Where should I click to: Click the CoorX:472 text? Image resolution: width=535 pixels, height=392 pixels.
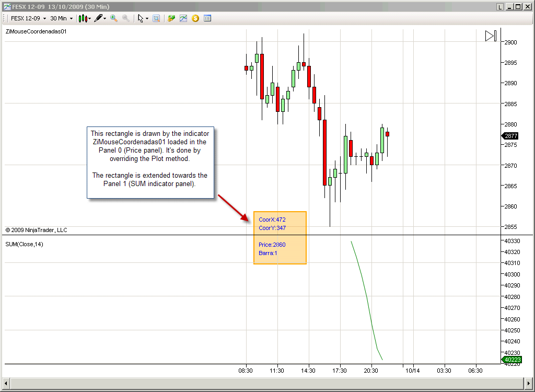(x=272, y=220)
